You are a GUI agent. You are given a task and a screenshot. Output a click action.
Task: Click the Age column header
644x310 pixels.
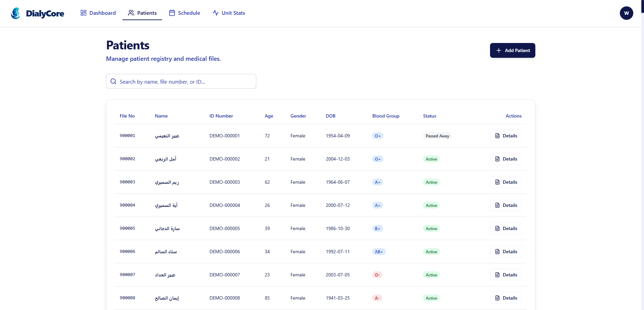[269, 116]
